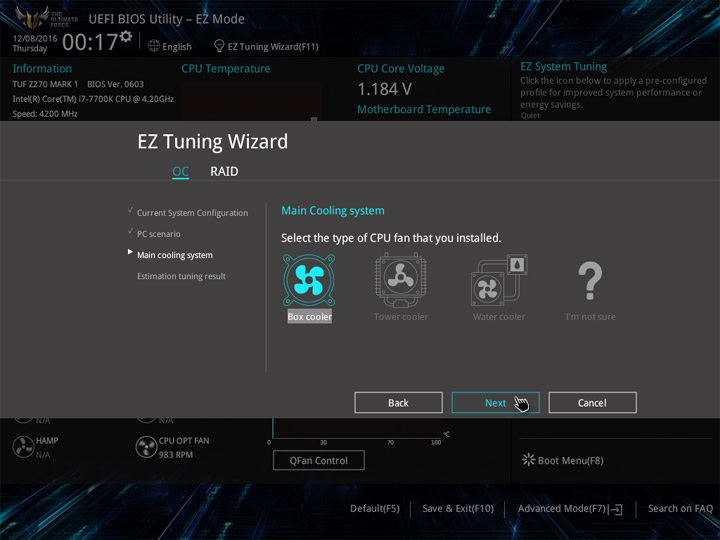Click the globe language icon

click(x=154, y=46)
